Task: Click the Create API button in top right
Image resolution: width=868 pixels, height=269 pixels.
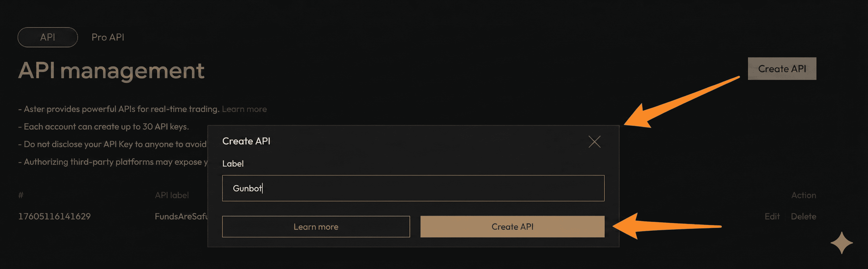Action: (782, 69)
